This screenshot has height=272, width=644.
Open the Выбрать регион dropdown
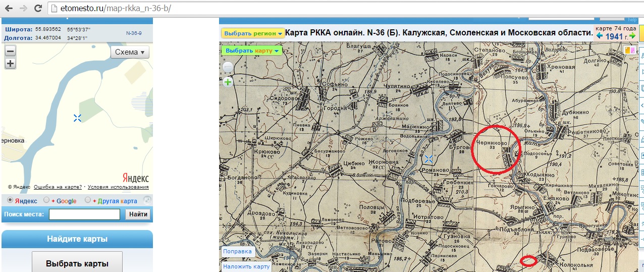[x=253, y=33]
